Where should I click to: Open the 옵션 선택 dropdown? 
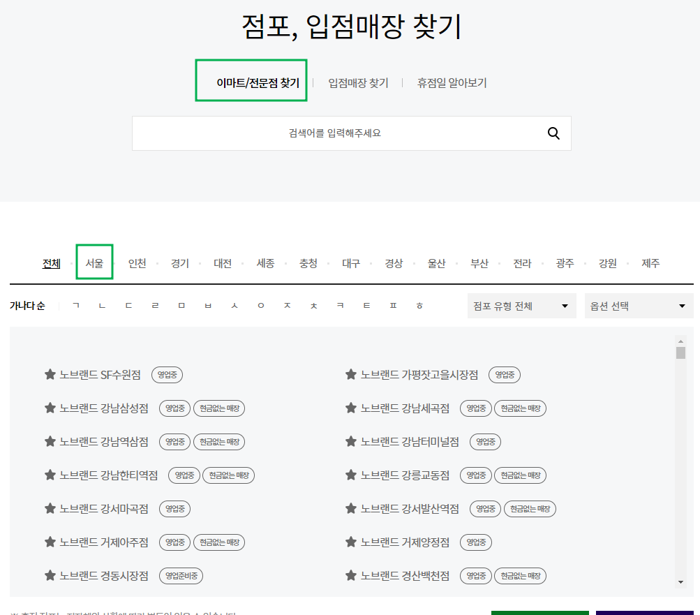pyautogui.click(x=639, y=306)
